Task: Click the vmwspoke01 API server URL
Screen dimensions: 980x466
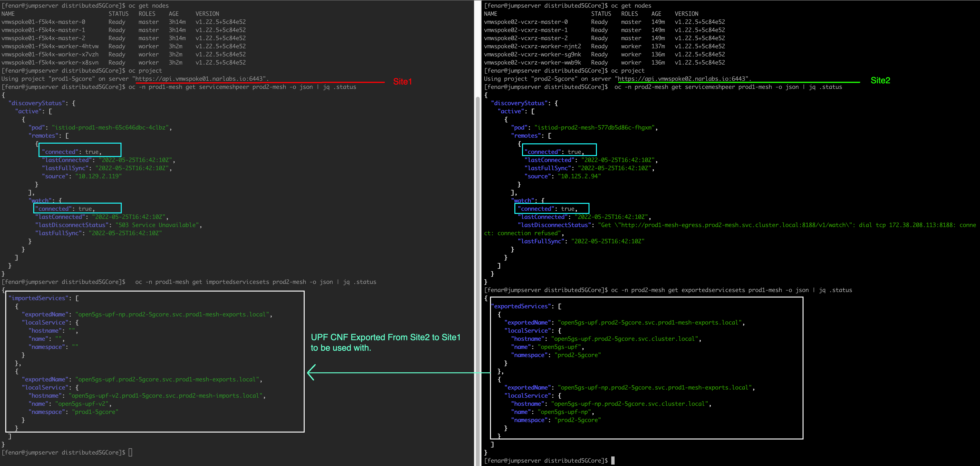Action: [x=200, y=79]
